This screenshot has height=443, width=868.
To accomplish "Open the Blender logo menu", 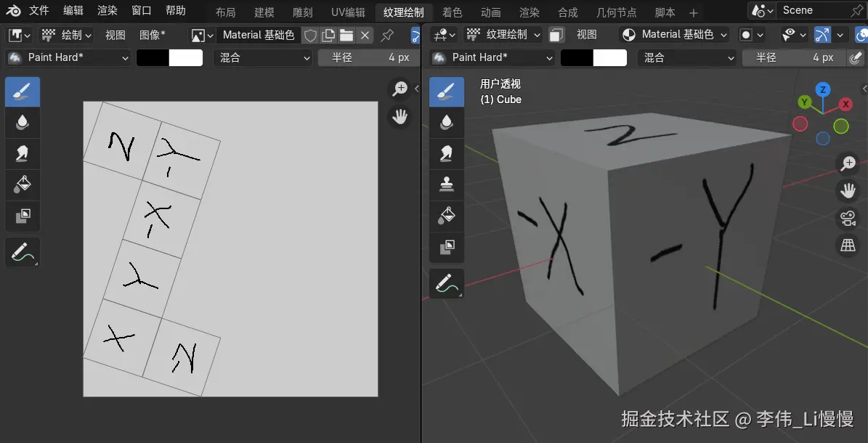I will coord(13,10).
